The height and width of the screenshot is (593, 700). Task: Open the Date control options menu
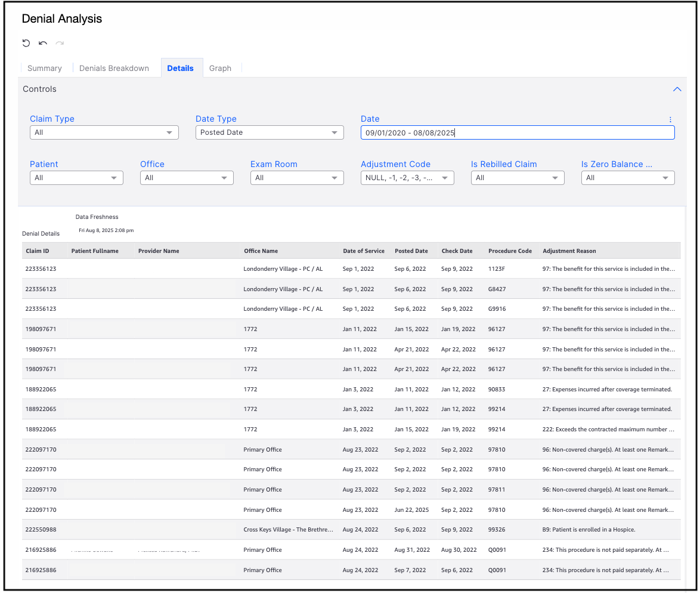pyautogui.click(x=670, y=119)
